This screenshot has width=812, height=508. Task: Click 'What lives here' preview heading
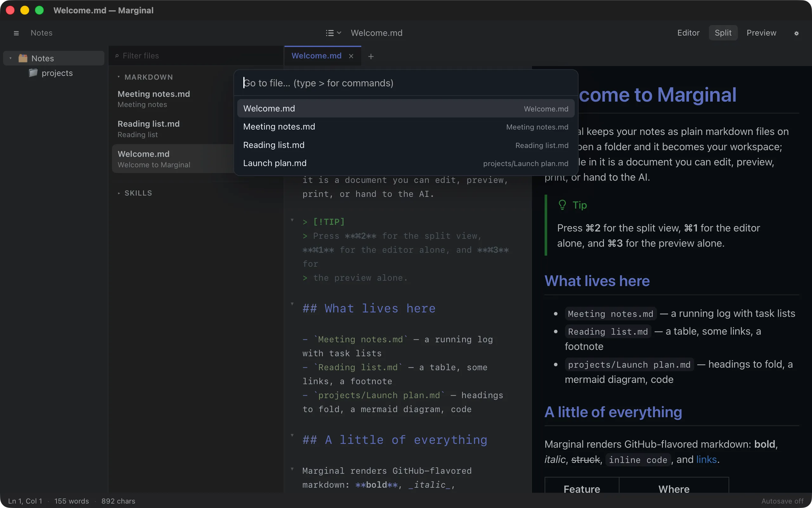pyautogui.click(x=597, y=281)
